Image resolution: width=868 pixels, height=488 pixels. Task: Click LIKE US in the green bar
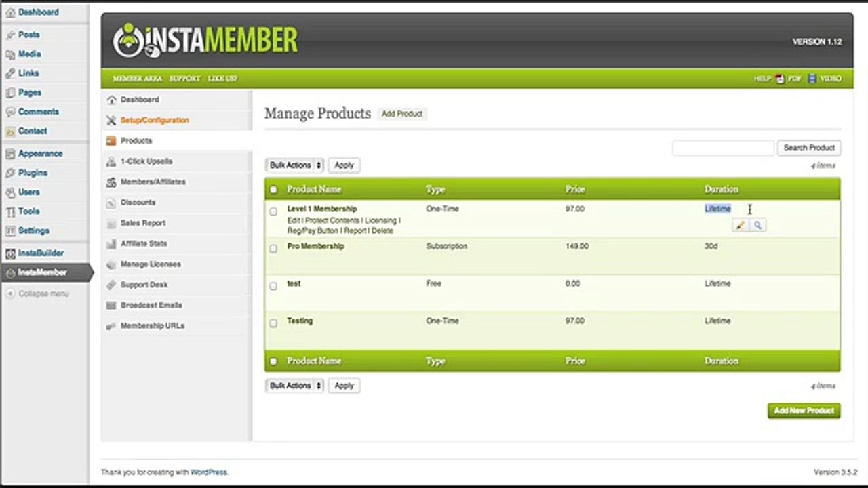222,79
